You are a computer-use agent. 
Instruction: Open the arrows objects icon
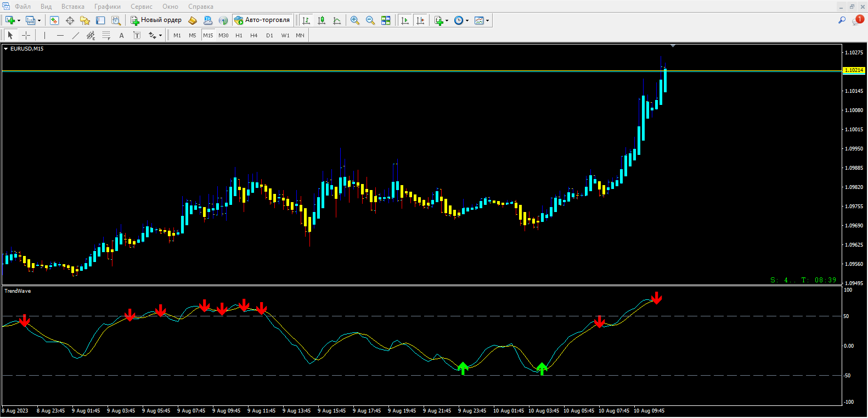[x=152, y=35]
